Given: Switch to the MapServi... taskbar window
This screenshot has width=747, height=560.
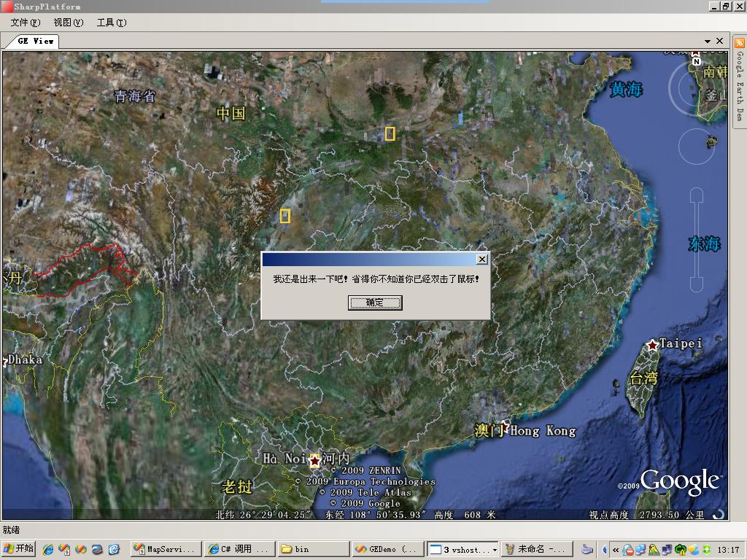Looking at the screenshot, I should (166, 549).
